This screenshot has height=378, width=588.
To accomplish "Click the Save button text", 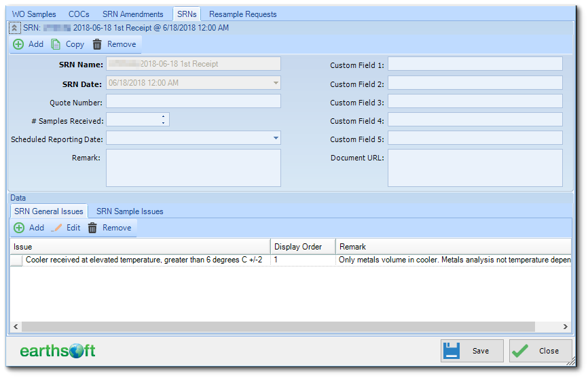I will (x=481, y=351).
